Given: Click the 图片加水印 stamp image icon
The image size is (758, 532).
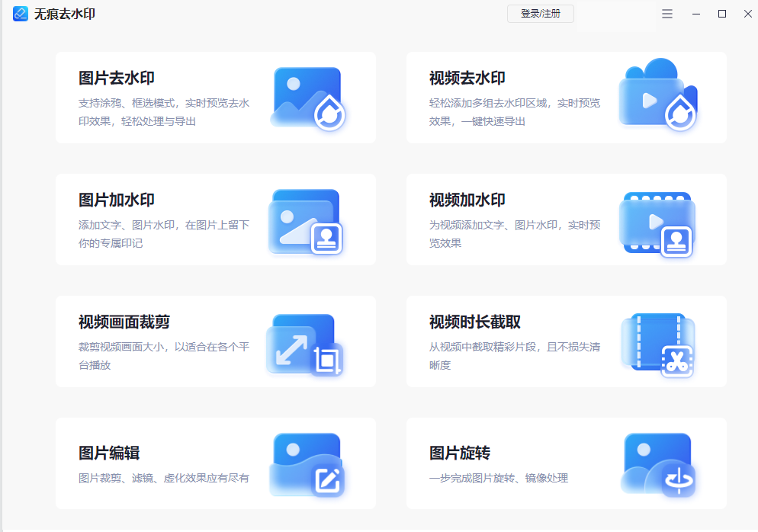Looking at the screenshot, I should click(x=306, y=221).
